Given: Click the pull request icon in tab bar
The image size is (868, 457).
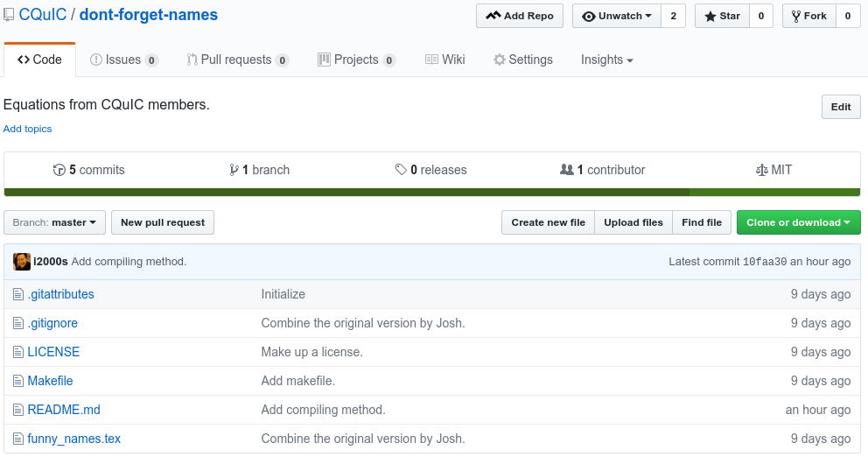Looking at the screenshot, I should pos(192,60).
